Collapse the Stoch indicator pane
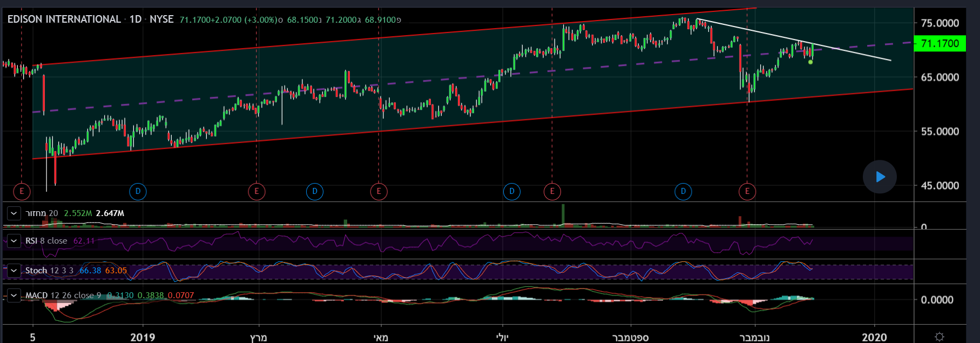This screenshot has width=980, height=343. (14, 271)
